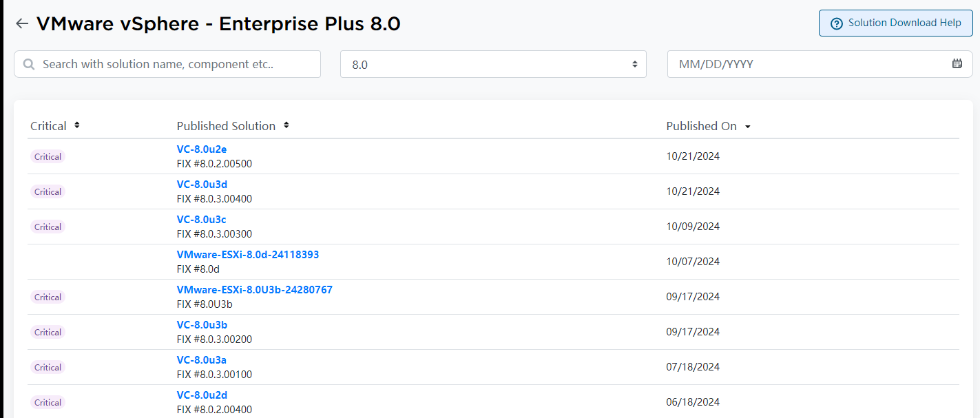This screenshot has height=418, width=980.
Task: Select text FIX #8.0U3b
Action: point(205,304)
